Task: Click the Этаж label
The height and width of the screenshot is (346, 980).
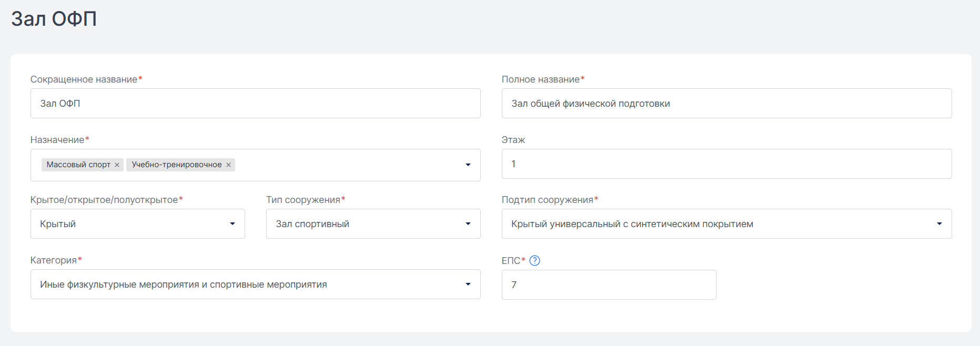Action: (x=513, y=140)
